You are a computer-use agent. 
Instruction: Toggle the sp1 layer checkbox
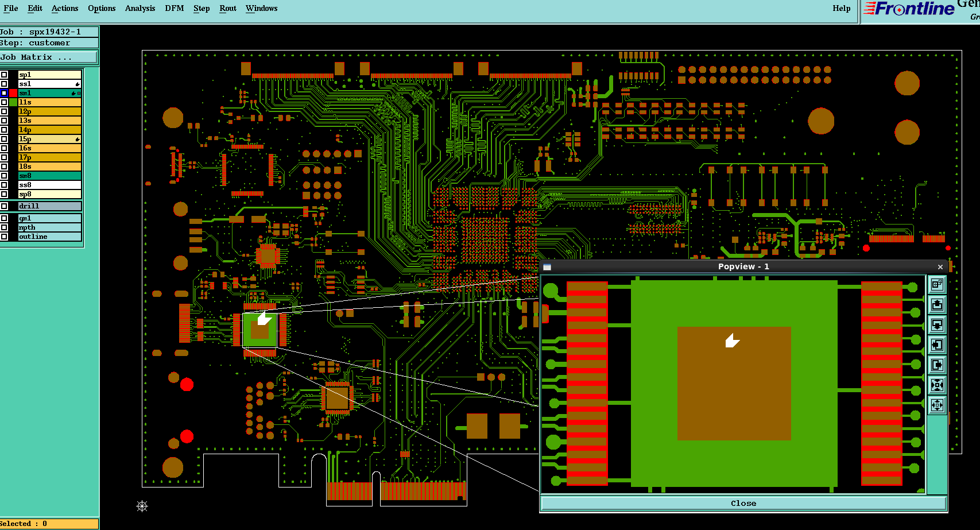tap(4, 75)
